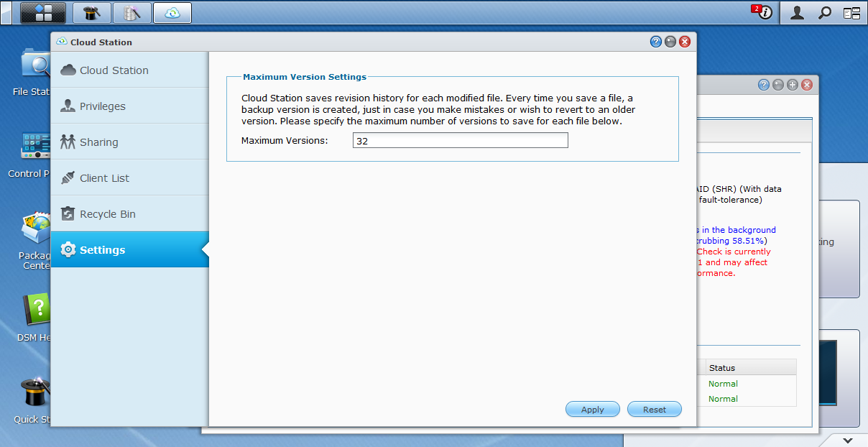The image size is (868, 447).
Task: Open the notifications icon showing 2 alerts
Action: point(763,12)
